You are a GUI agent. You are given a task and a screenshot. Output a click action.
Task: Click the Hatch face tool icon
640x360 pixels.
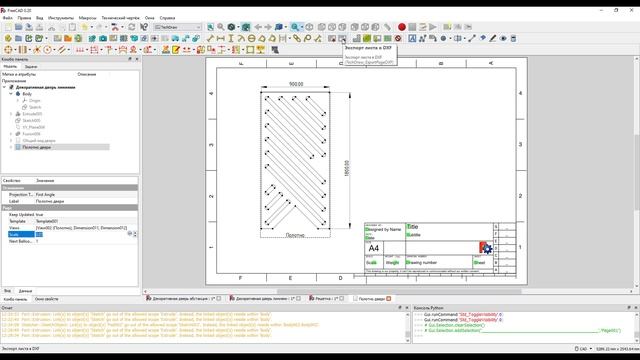tap(357, 38)
